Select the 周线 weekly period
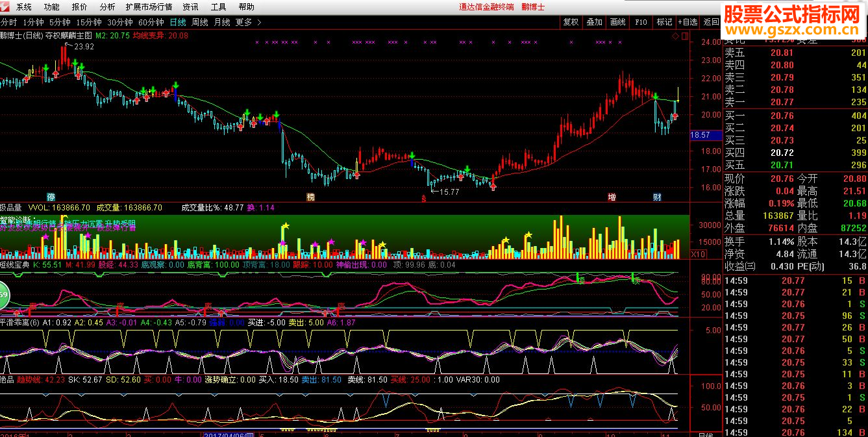This screenshot has width=868, height=437. pos(200,22)
